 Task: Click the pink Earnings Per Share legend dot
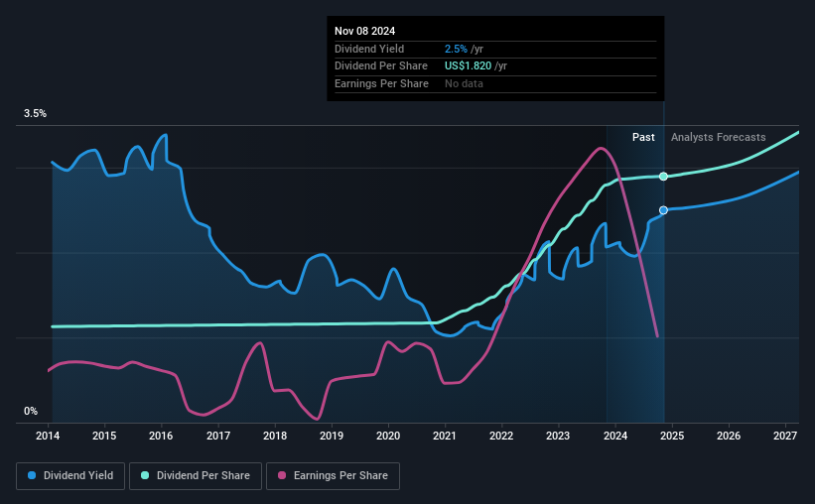(x=282, y=475)
